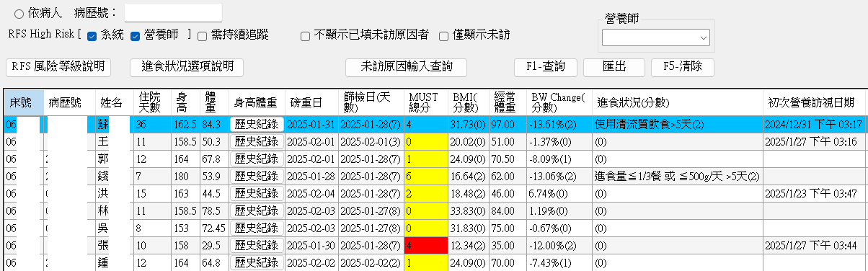Click visit date 2025/1/27 下午 03:16
The width and height of the screenshot is (868, 271).
(x=814, y=141)
